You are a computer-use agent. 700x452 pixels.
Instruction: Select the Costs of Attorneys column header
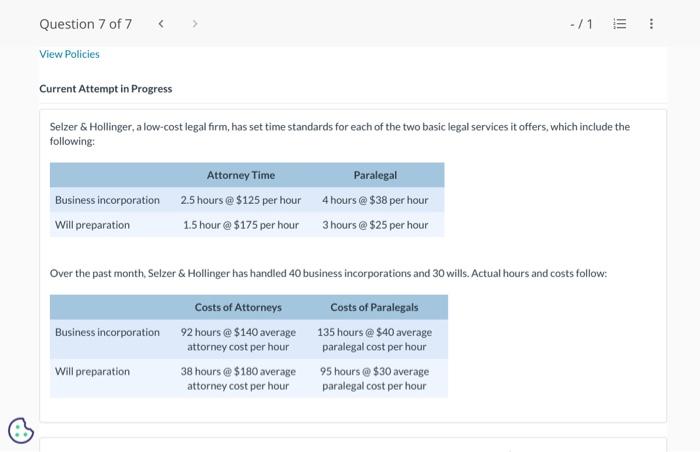[x=238, y=307]
